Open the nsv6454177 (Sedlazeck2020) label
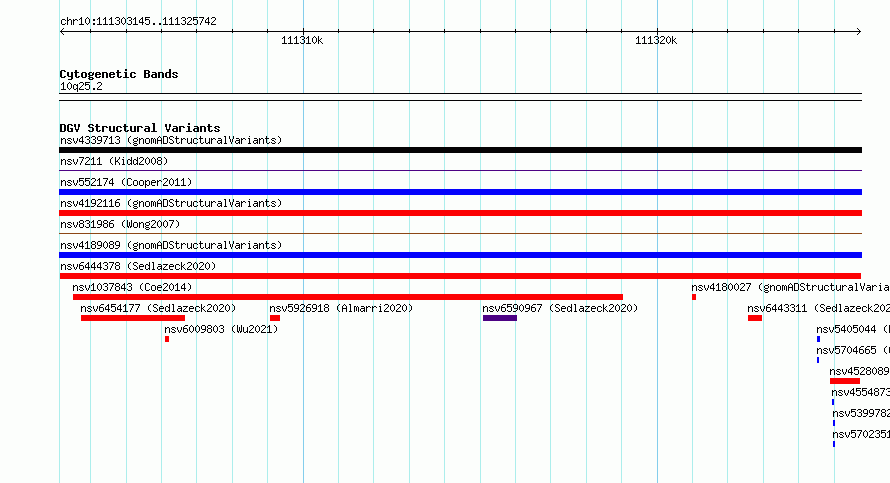This screenshot has width=890, height=483. click(158, 308)
